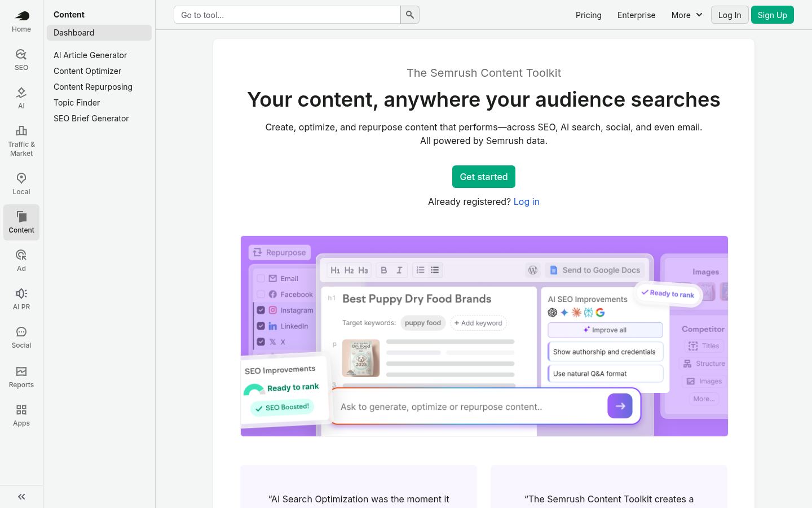Image resolution: width=812 pixels, height=508 pixels.
Task: Open the Apps section icon
Action: tap(21, 415)
